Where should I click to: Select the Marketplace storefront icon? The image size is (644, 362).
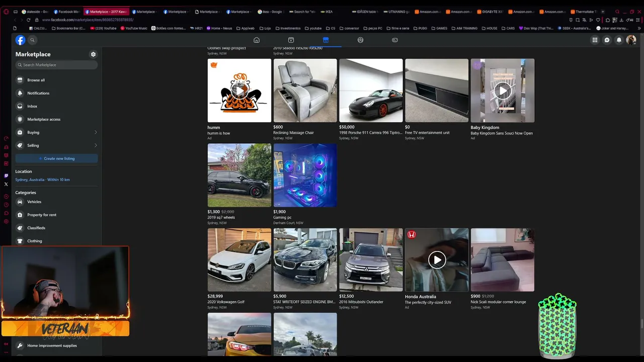pos(326,40)
